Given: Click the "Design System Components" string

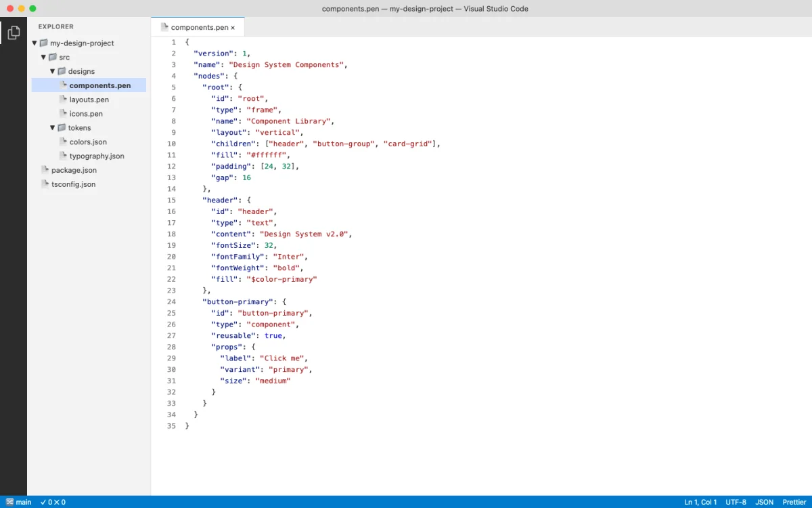Looking at the screenshot, I should pos(287,64).
